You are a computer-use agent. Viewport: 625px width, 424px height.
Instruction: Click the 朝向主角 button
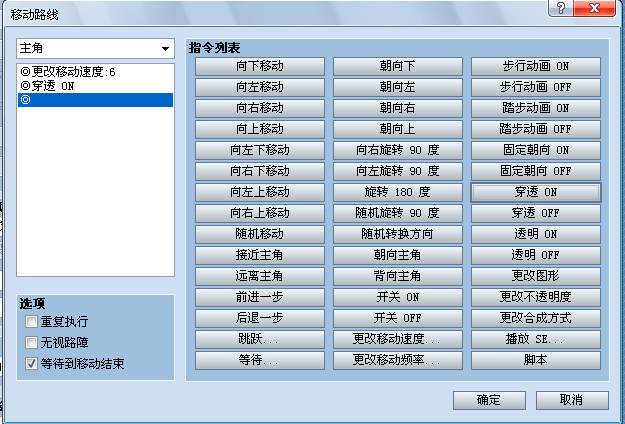[398, 255]
